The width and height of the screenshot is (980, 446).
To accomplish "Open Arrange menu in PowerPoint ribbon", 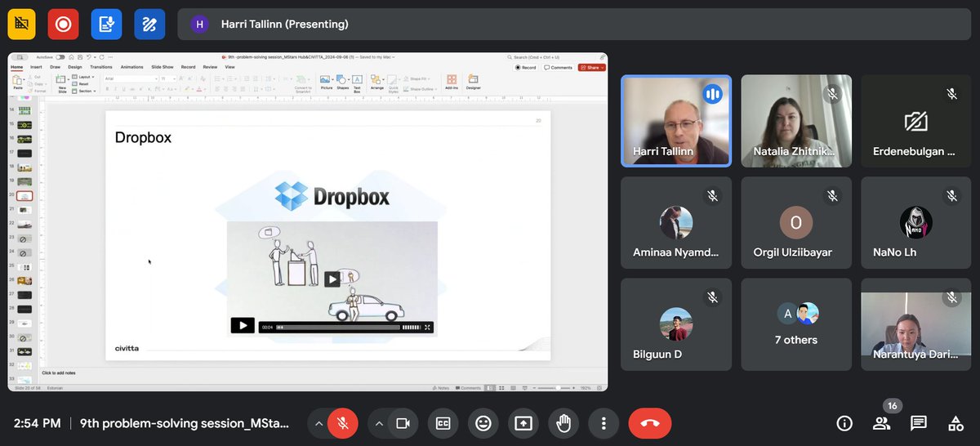I will (376, 83).
